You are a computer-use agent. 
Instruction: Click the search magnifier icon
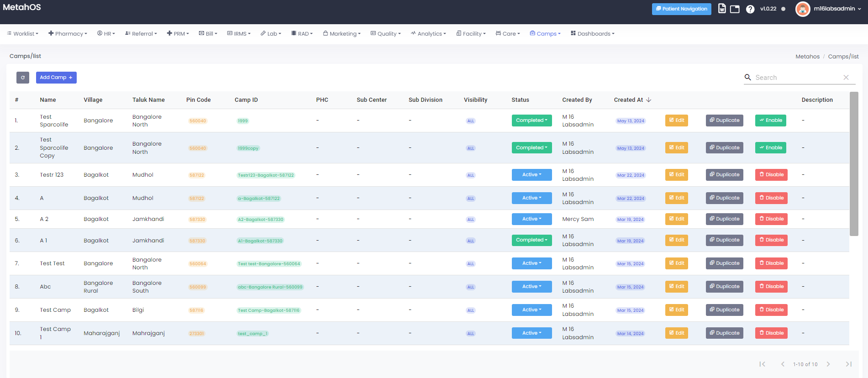[748, 77]
